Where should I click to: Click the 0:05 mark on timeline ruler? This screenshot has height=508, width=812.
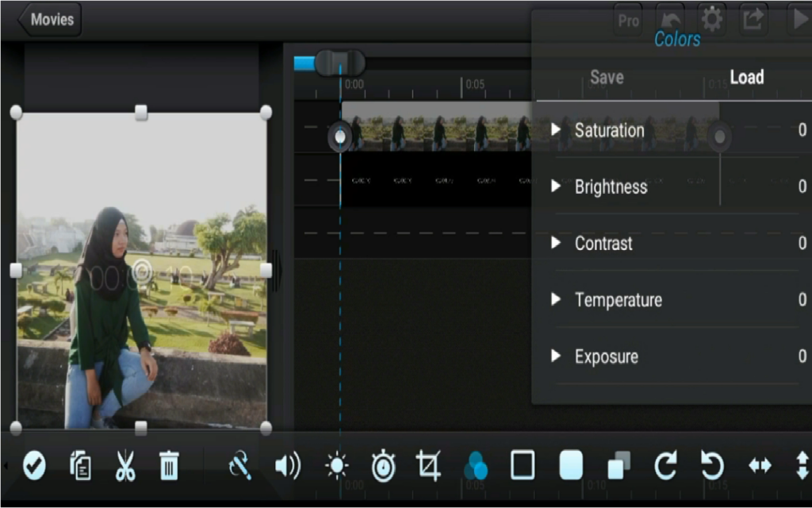pyautogui.click(x=475, y=84)
